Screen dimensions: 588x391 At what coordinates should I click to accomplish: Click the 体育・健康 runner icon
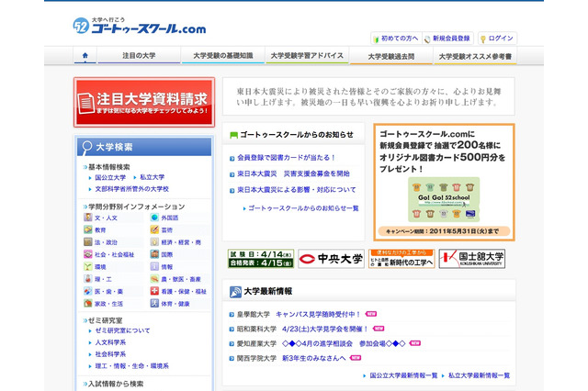[154, 304]
